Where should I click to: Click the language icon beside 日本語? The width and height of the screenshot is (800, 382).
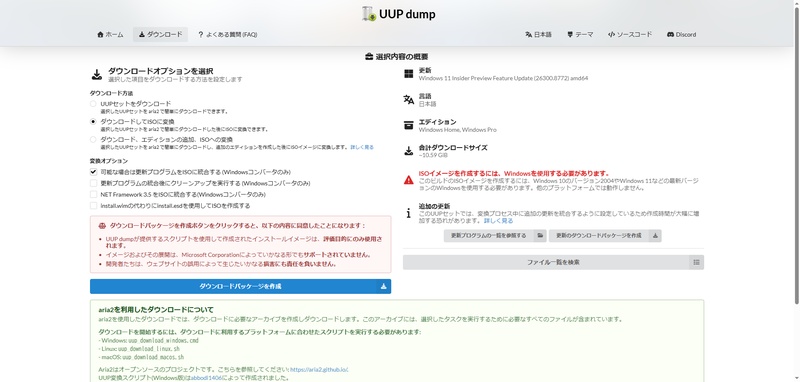[529, 35]
